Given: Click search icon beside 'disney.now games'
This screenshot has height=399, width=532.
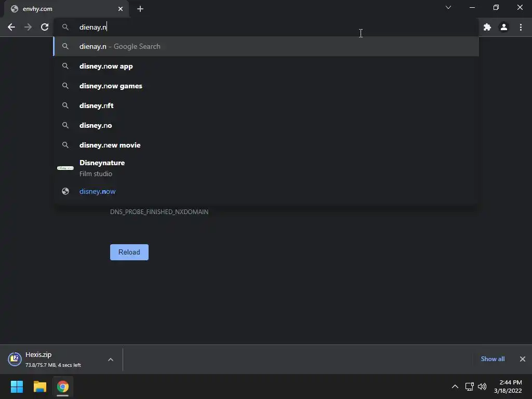Looking at the screenshot, I should point(65,86).
